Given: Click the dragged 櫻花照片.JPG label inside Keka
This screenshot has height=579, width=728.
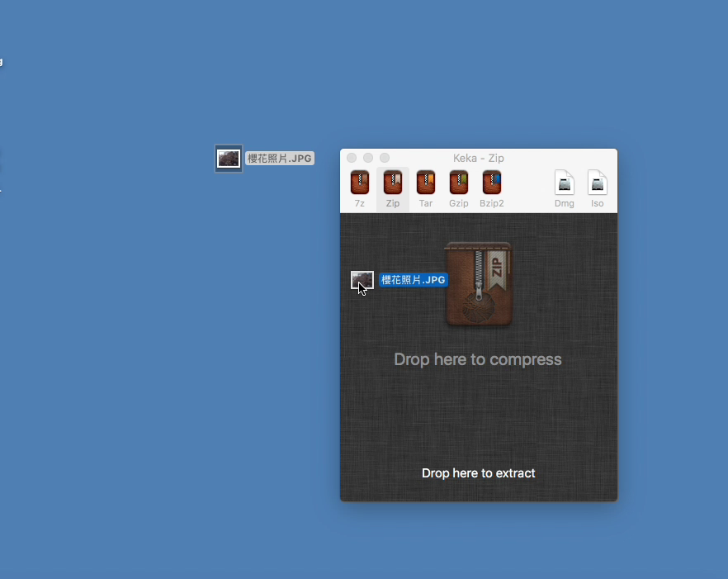Looking at the screenshot, I should [414, 280].
